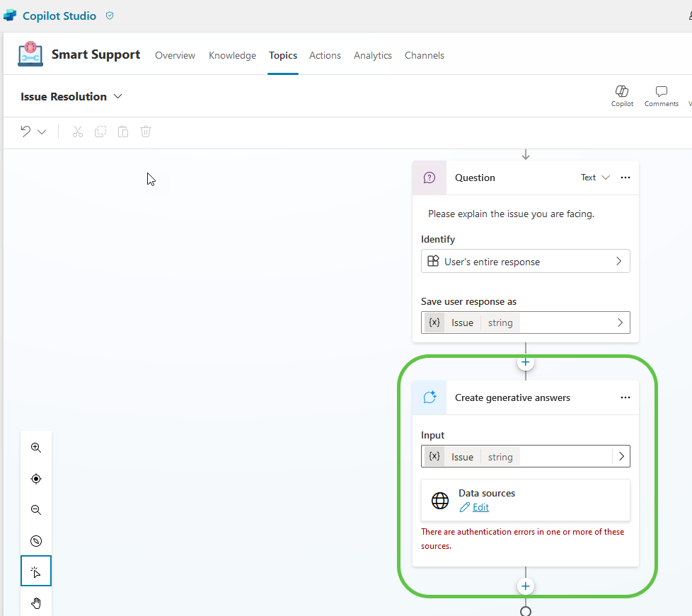
Task: Activate the Hand pan tool
Action: click(x=36, y=603)
